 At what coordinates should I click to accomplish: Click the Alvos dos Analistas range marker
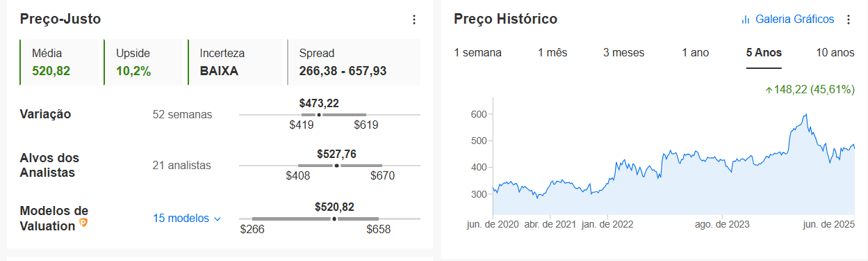coord(337,166)
